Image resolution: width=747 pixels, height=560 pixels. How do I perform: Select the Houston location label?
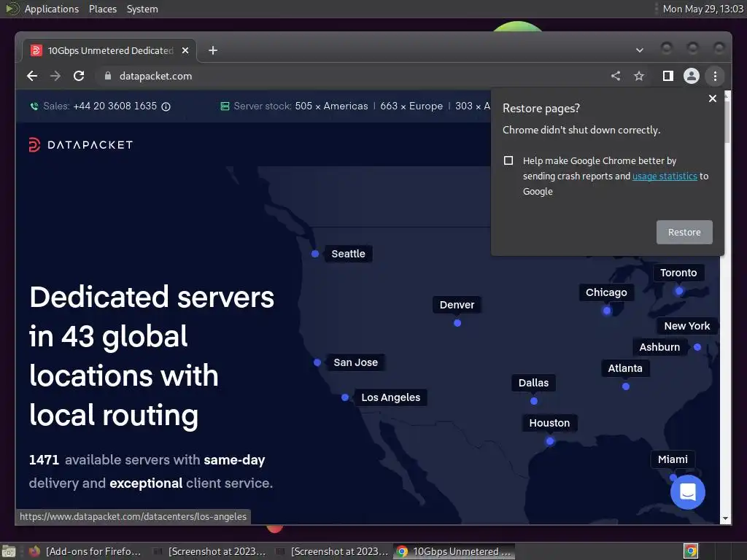tap(549, 423)
